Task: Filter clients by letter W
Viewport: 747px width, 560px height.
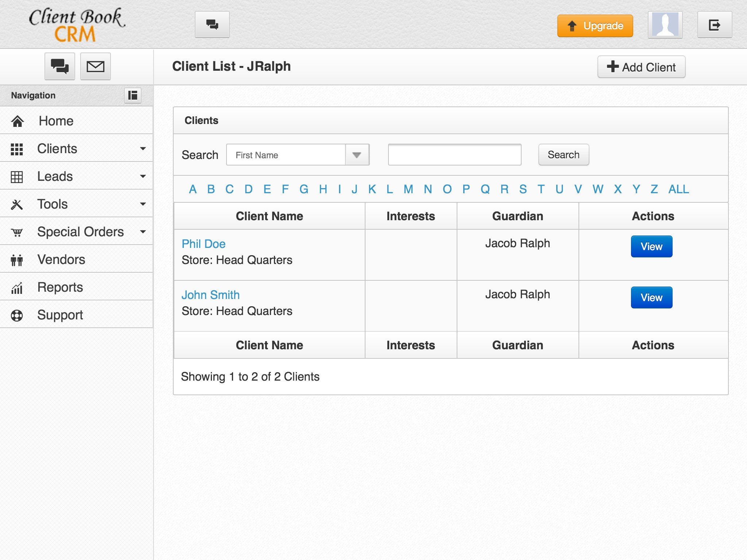Action: coord(598,189)
